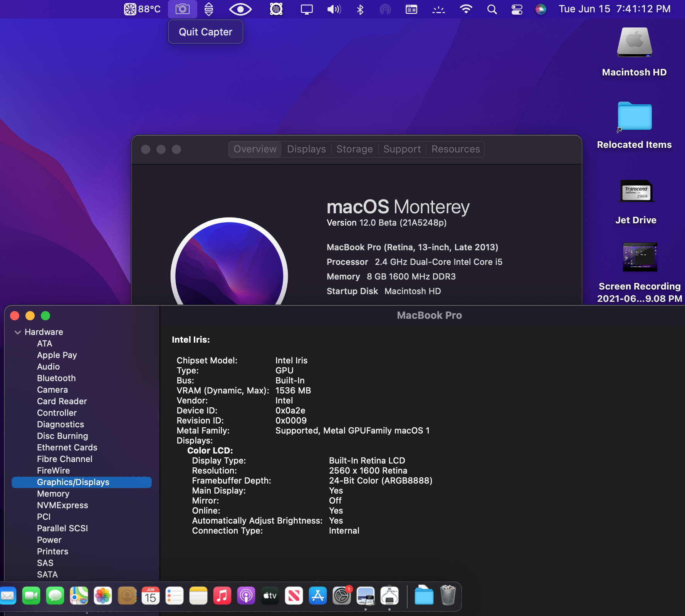Select Audio in the sidebar
685x616 pixels.
49,367
